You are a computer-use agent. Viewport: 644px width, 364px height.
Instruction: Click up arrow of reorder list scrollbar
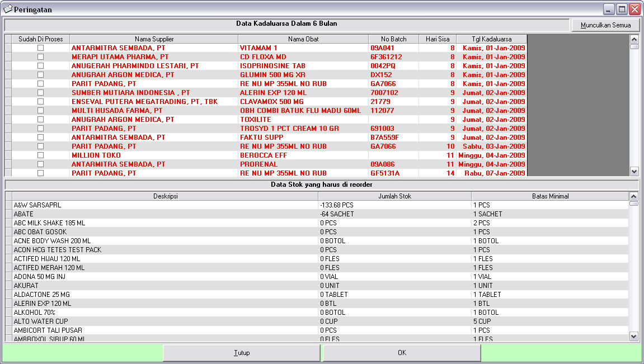[634, 197]
